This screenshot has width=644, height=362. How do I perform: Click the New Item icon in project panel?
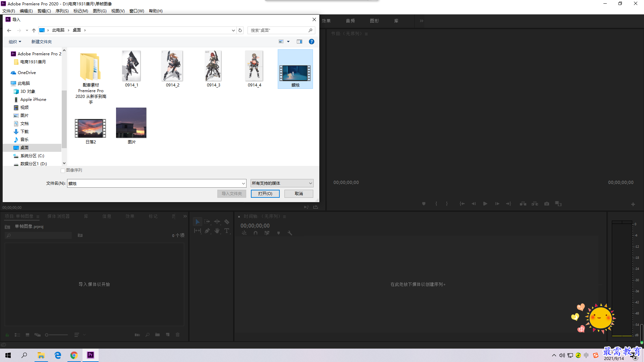click(x=168, y=335)
